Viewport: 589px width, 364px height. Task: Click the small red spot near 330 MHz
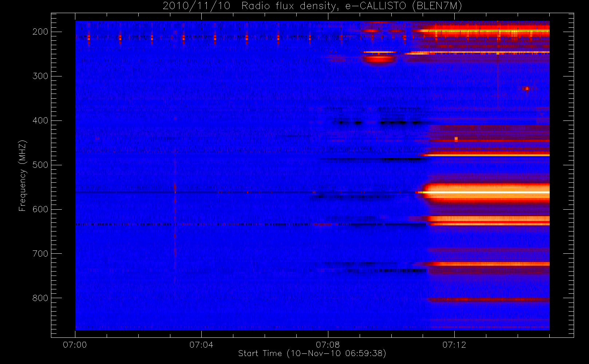526,88
